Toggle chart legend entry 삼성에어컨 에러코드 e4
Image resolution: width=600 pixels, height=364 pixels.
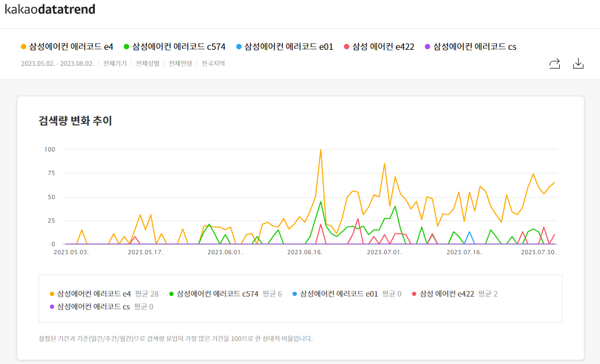click(x=91, y=294)
